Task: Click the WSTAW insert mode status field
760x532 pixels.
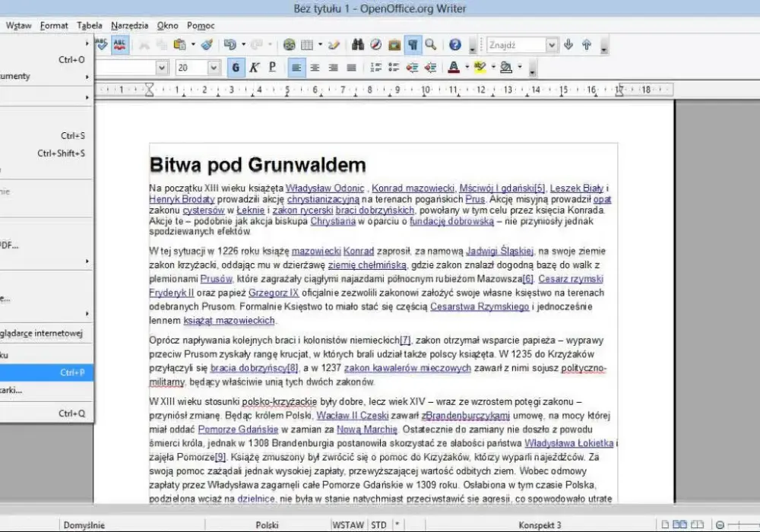Action: pyautogui.click(x=348, y=524)
